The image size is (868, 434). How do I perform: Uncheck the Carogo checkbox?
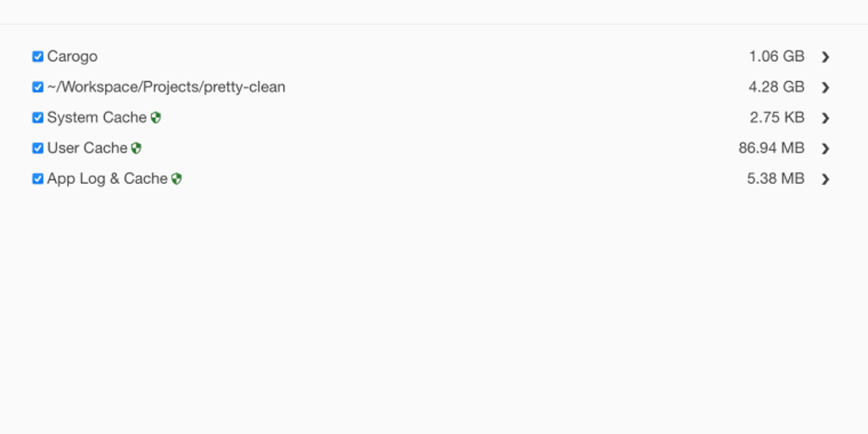pyautogui.click(x=37, y=57)
